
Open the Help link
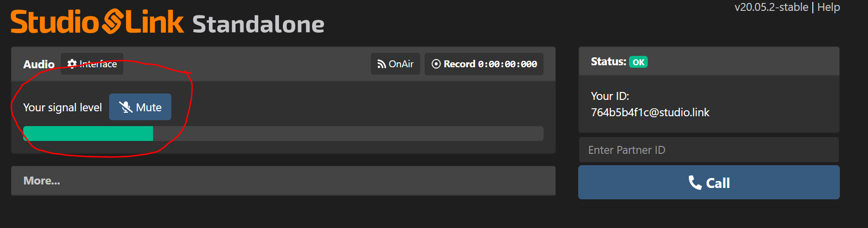pos(829,7)
